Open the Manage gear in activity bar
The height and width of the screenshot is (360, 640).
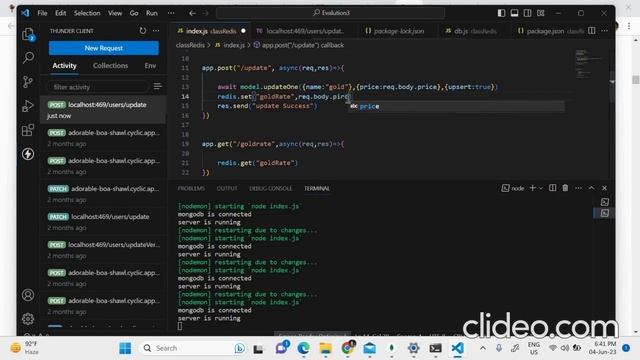[28, 318]
